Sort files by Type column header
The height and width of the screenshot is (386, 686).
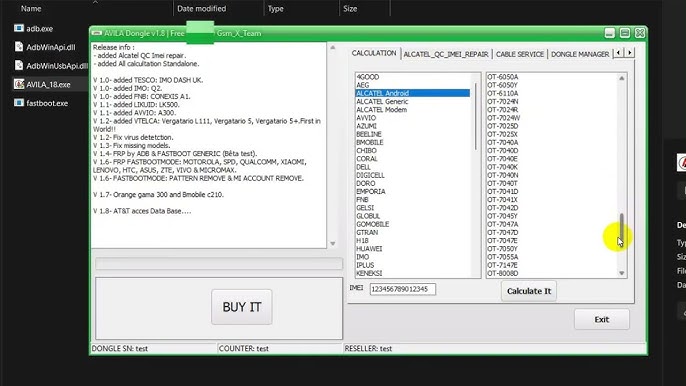point(276,8)
